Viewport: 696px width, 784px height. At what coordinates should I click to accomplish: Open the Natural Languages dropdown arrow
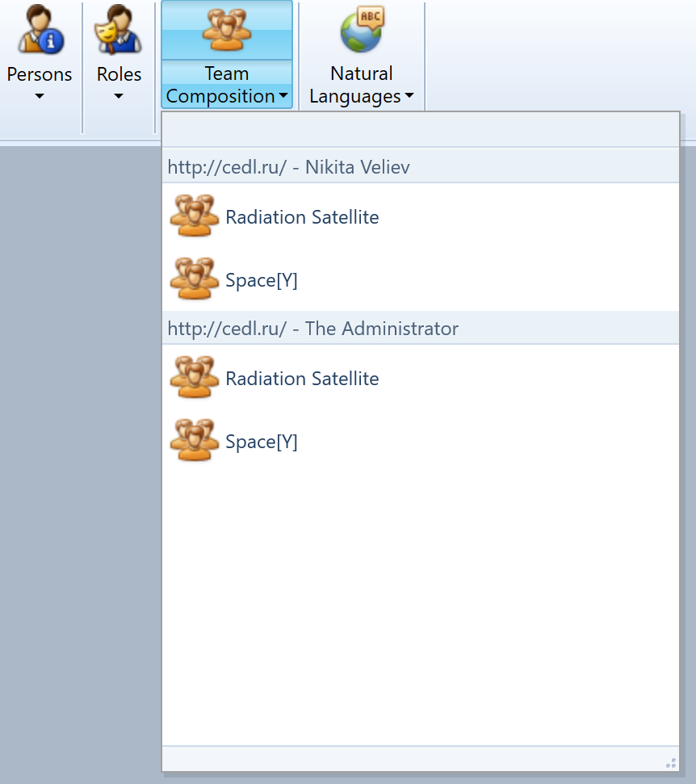pyautogui.click(x=408, y=96)
